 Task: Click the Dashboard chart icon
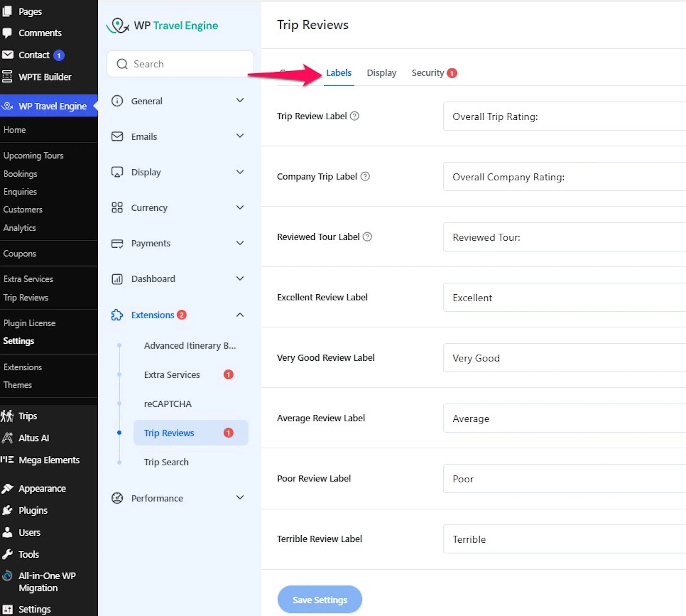117,279
